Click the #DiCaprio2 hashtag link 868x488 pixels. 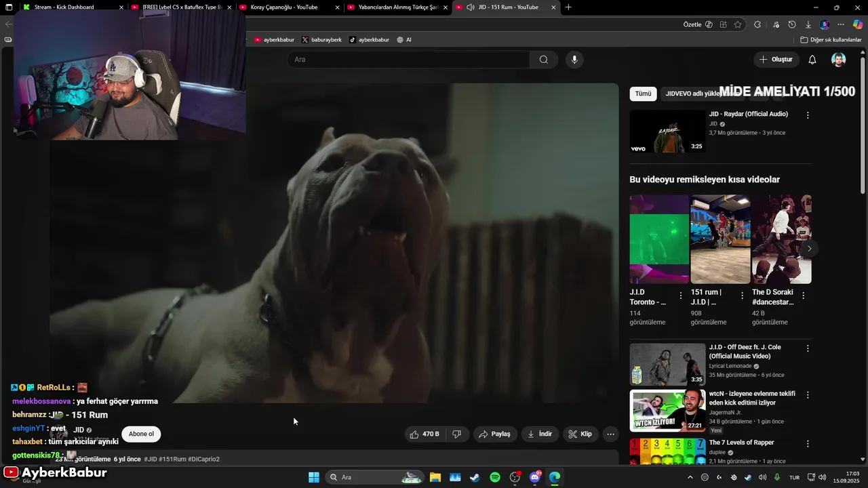[x=203, y=460]
